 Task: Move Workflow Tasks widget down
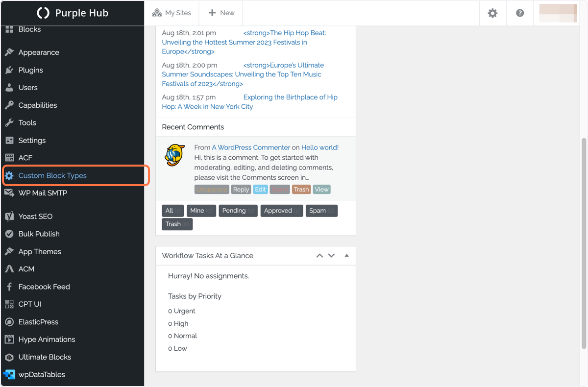(331, 256)
